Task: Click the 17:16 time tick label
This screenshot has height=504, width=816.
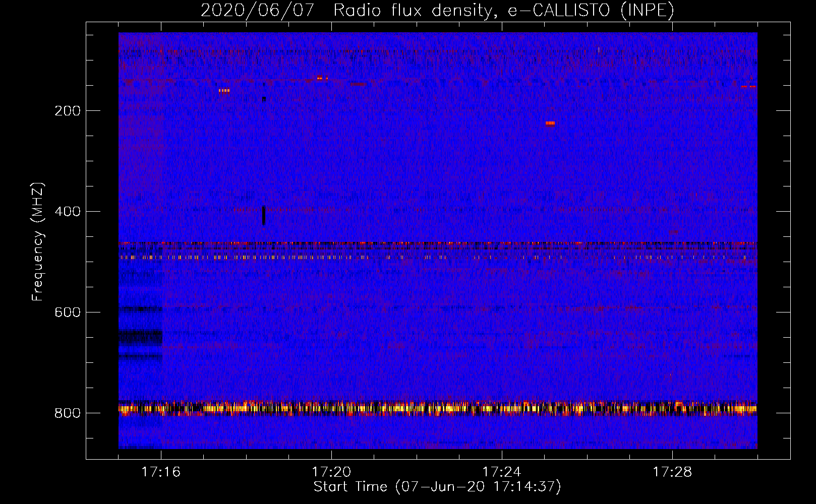Action: [x=161, y=472]
